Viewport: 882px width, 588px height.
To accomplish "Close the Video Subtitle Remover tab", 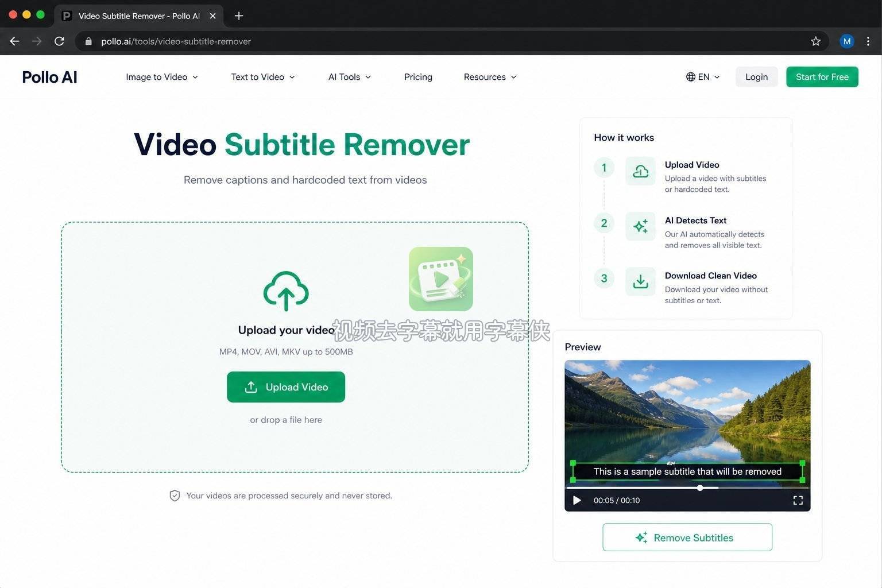I will click(x=212, y=16).
